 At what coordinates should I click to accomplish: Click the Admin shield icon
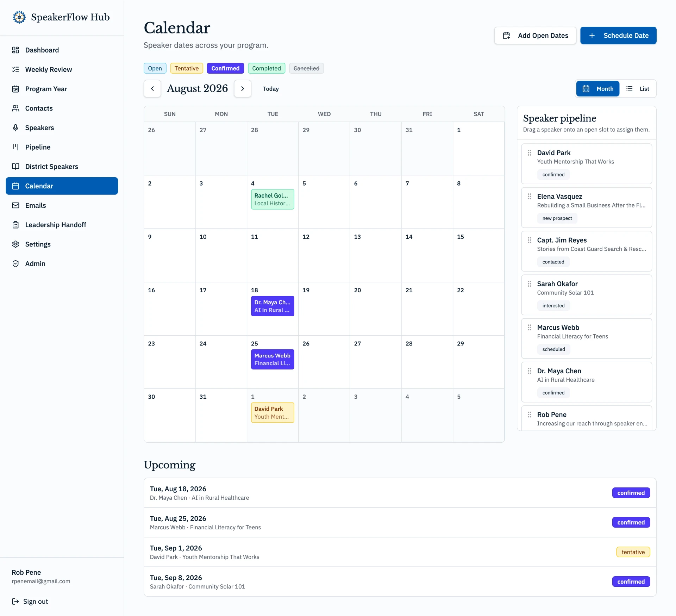[x=15, y=263]
